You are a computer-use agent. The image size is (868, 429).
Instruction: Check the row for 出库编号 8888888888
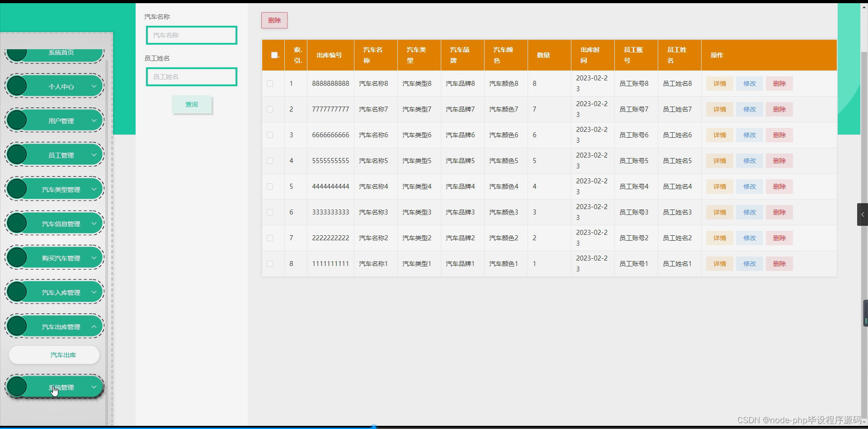click(270, 83)
